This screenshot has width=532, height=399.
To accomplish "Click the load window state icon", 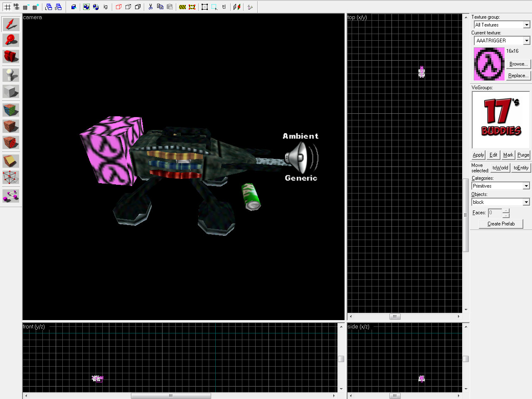I will [x=49, y=7].
